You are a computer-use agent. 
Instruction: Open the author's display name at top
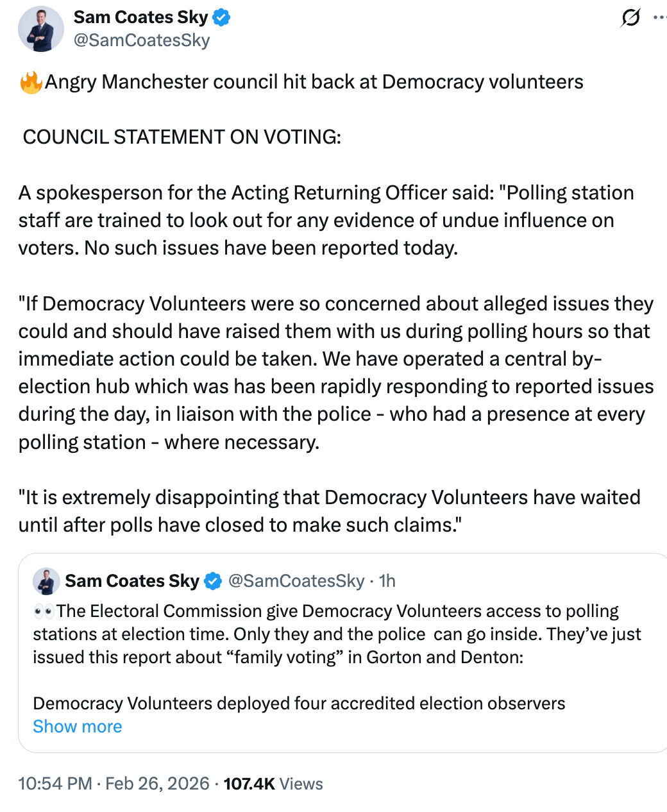(141, 17)
